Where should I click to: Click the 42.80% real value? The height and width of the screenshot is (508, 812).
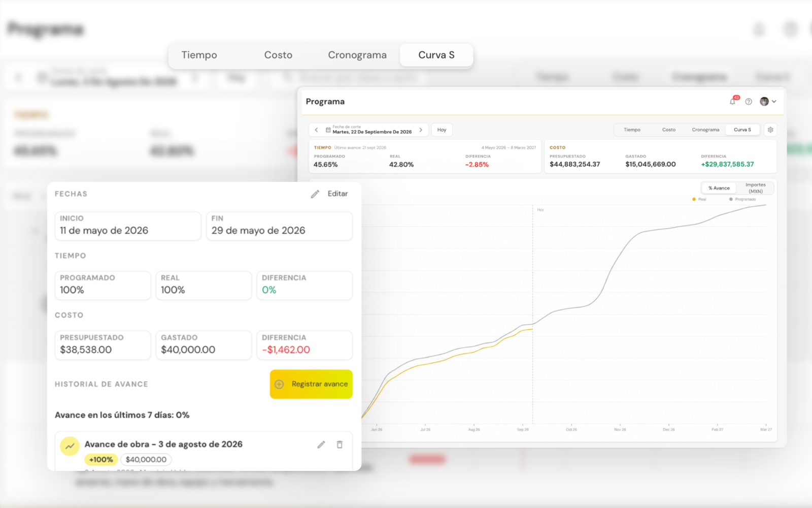(401, 165)
